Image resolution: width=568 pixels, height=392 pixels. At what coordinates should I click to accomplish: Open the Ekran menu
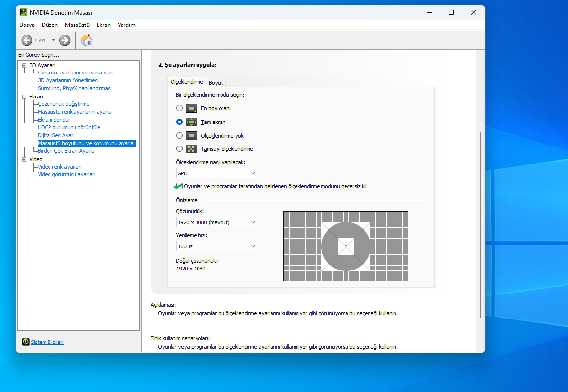[103, 25]
